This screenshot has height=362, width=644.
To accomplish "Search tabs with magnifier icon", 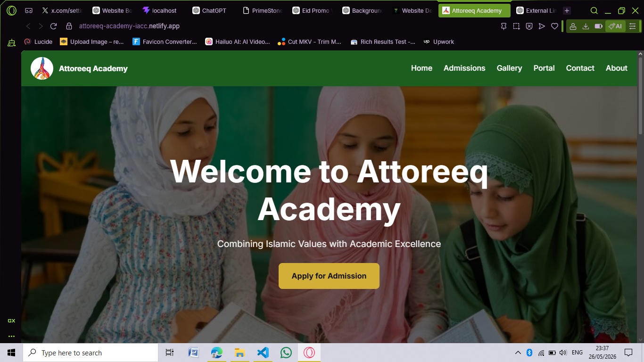I will [x=594, y=10].
